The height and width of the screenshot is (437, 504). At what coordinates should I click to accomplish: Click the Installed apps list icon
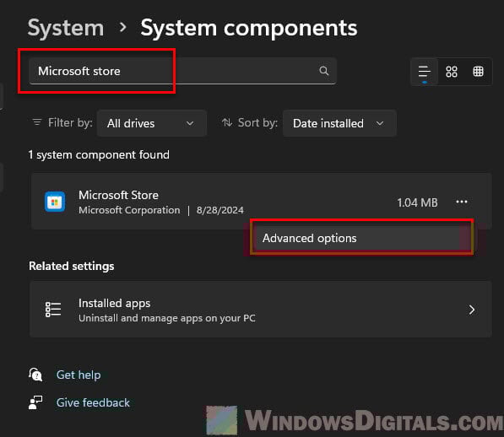pos(53,310)
